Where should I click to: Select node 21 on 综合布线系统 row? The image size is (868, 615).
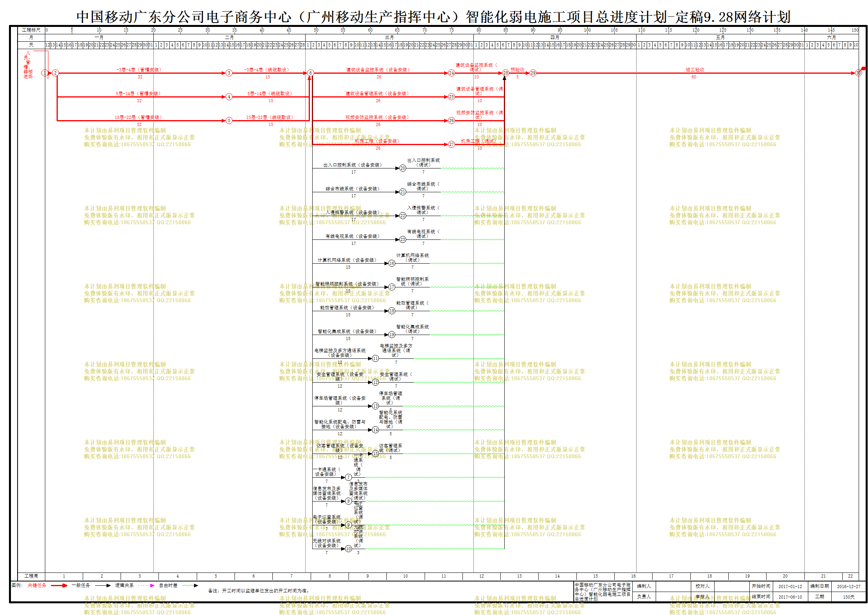pyautogui.click(x=403, y=192)
